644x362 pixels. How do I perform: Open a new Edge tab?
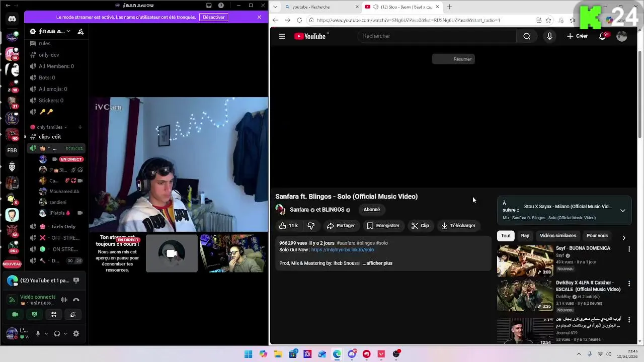tap(449, 7)
